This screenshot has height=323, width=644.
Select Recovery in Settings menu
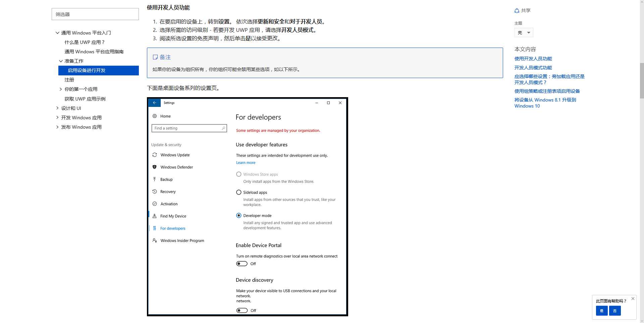tap(168, 192)
